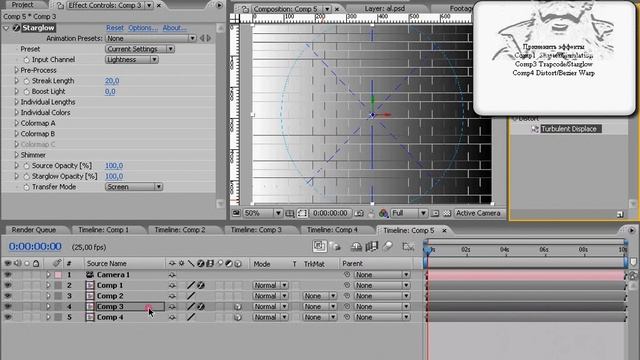Expand the Individual Colors group
Viewport: 640px width, 360px height.
click(x=16, y=113)
